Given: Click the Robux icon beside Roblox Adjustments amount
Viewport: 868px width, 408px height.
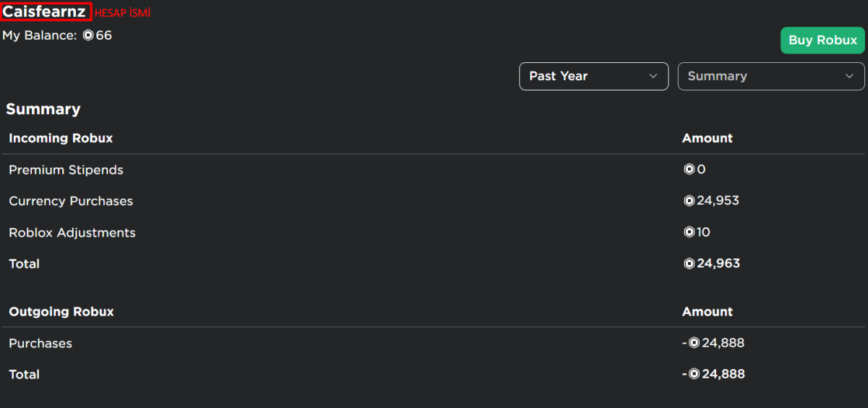Looking at the screenshot, I should 689,232.
